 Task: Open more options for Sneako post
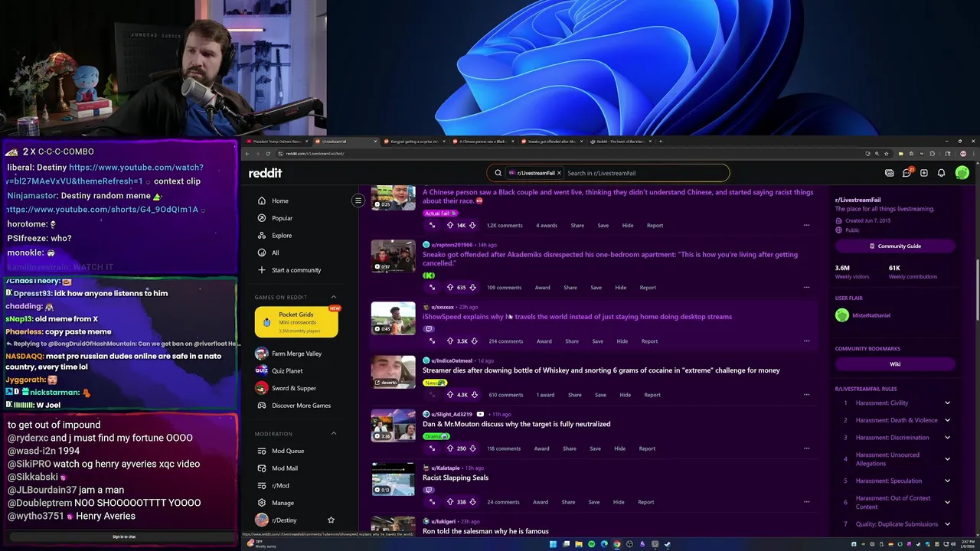coord(806,288)
